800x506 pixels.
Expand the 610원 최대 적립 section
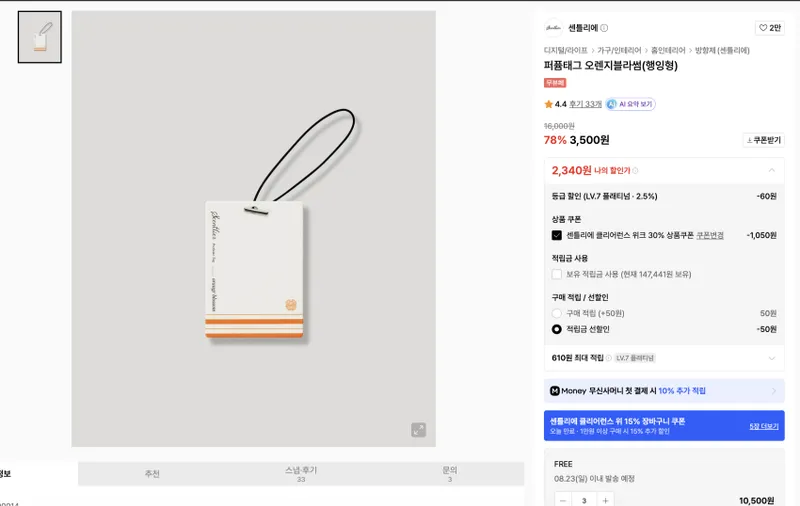(771, 358)
